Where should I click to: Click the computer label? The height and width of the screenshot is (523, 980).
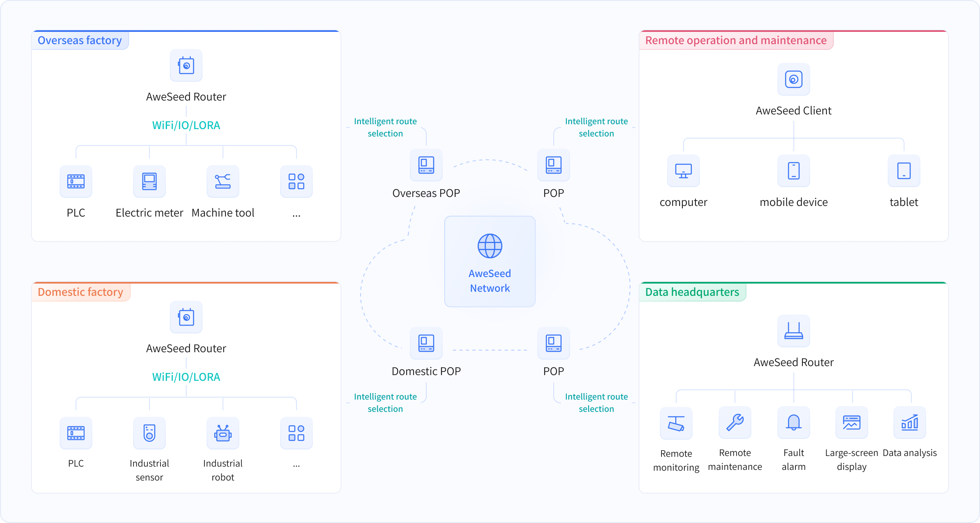pyautogui.click(x=684, y=202)
